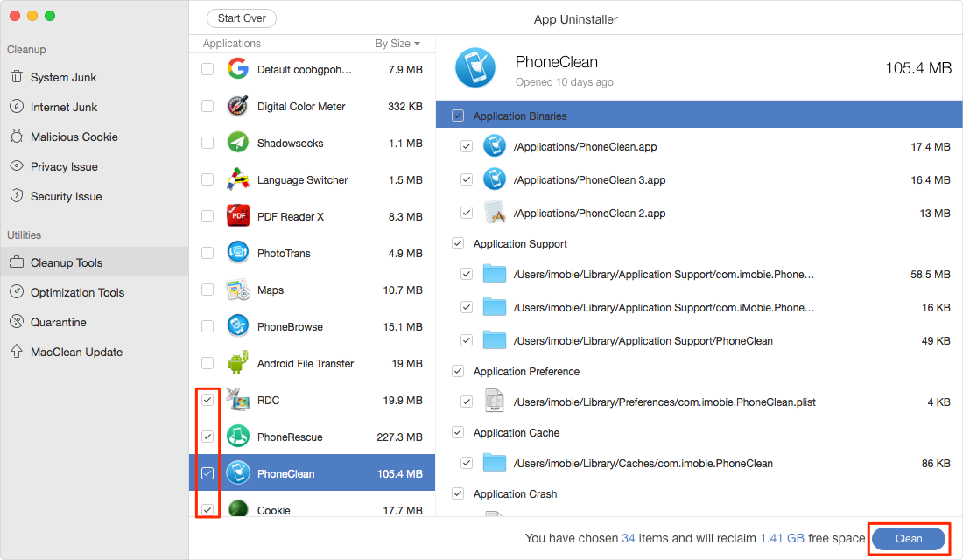Click the Malicious Cookie bug icon
This screenshot has height=560, width=963.
(17, 136)
